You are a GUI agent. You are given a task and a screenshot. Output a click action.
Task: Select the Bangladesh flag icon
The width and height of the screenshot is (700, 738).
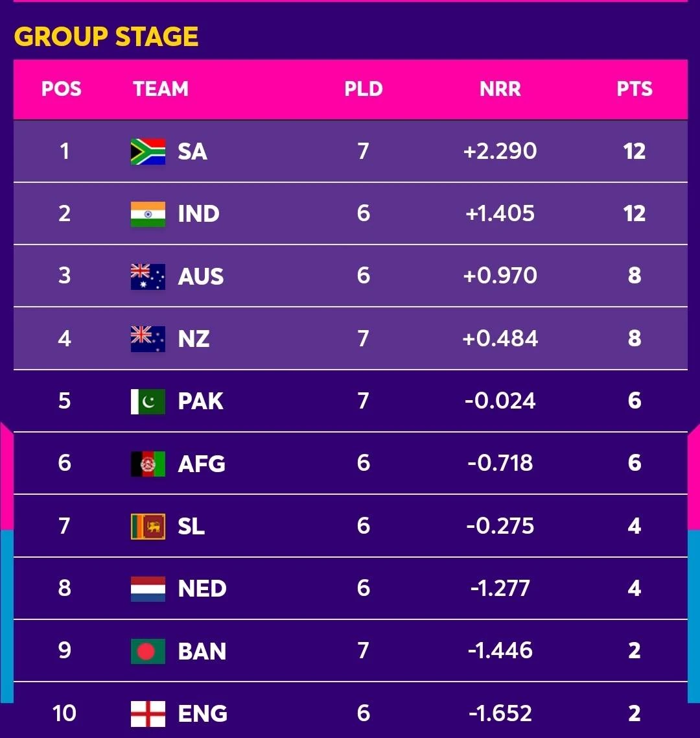148,651
